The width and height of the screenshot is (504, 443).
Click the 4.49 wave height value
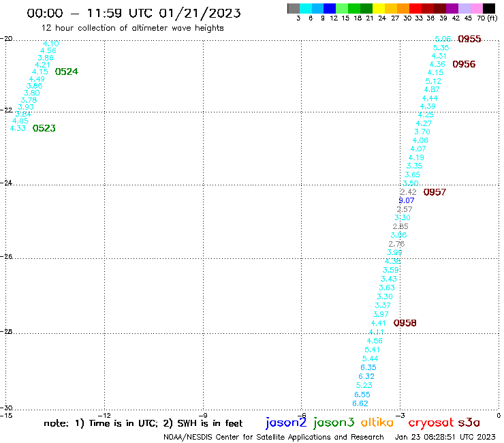tap(37, 79)
